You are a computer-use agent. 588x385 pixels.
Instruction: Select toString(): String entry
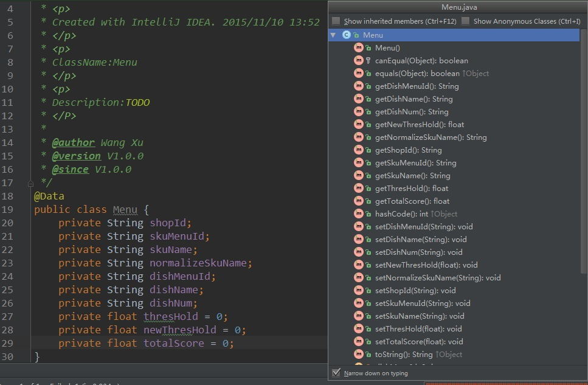click(404, 354)
